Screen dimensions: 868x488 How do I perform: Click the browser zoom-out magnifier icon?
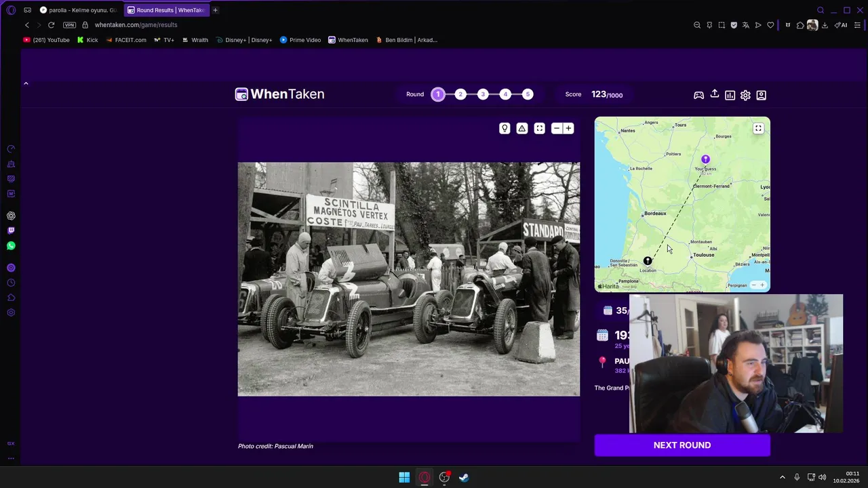tap(697, 25)
